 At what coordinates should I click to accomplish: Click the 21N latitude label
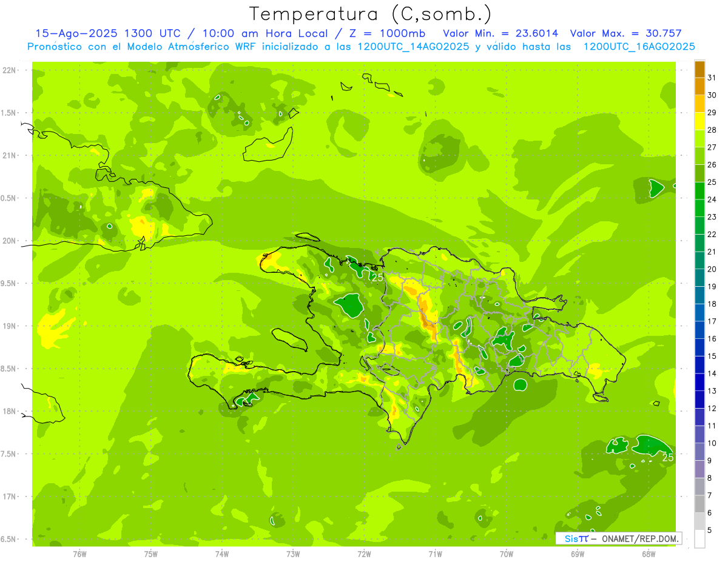10,155
